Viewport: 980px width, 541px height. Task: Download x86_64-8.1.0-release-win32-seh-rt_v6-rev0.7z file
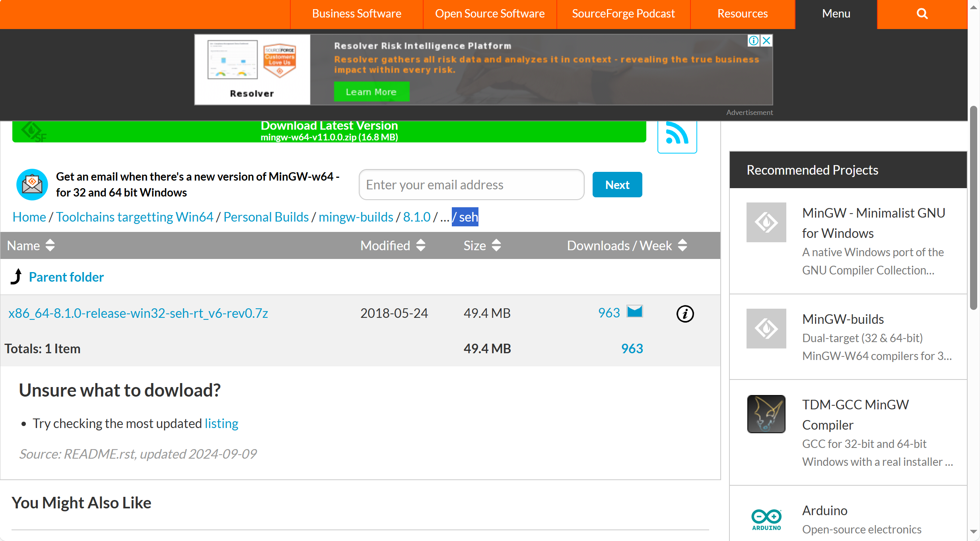click(x=138, y=313)
